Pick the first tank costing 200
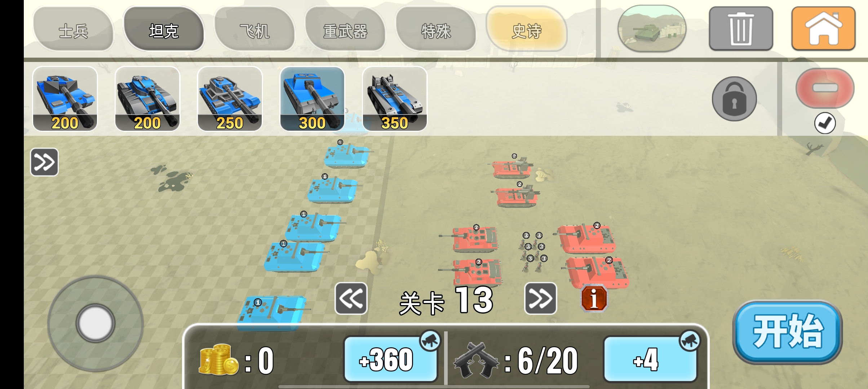 (65, 99)
